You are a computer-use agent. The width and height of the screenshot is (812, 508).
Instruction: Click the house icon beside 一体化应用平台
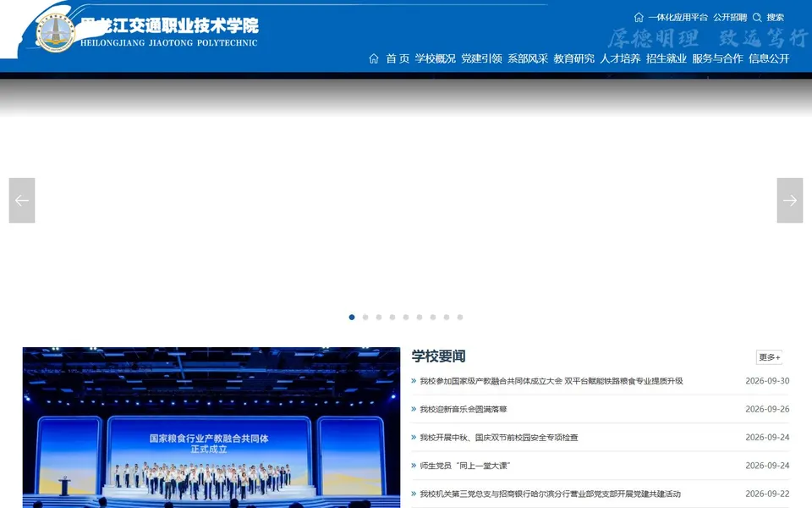(x=639, y=17)
